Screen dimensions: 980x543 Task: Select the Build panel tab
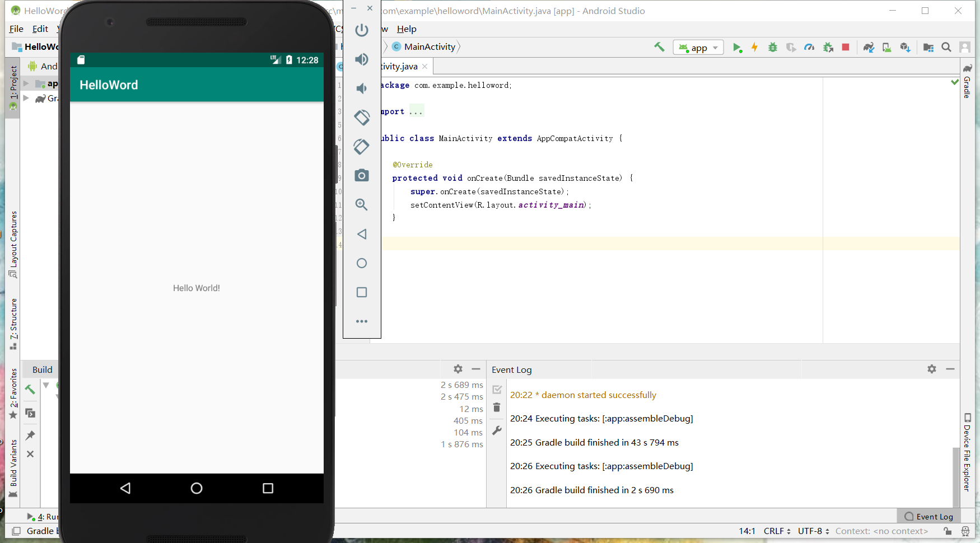[43, 369]
